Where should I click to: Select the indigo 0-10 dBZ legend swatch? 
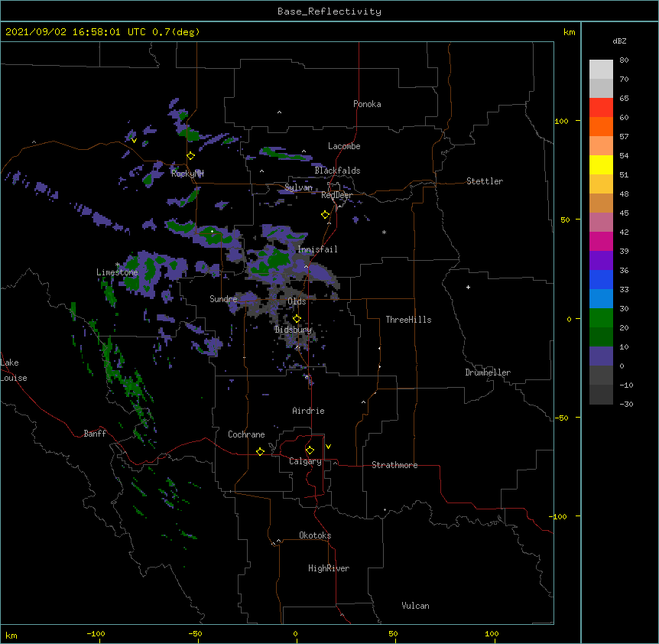pyautogui.click(x=601, y=356)
